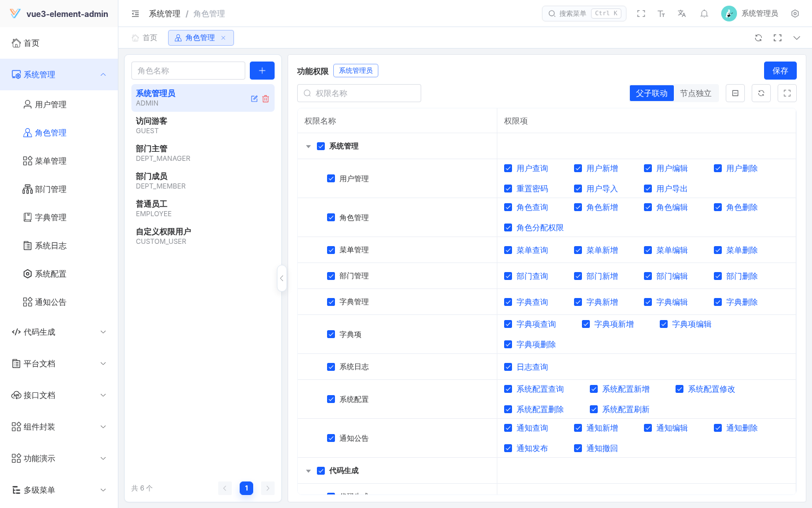Refresh the permission list

pyautogui.click(x=761, y=93)
